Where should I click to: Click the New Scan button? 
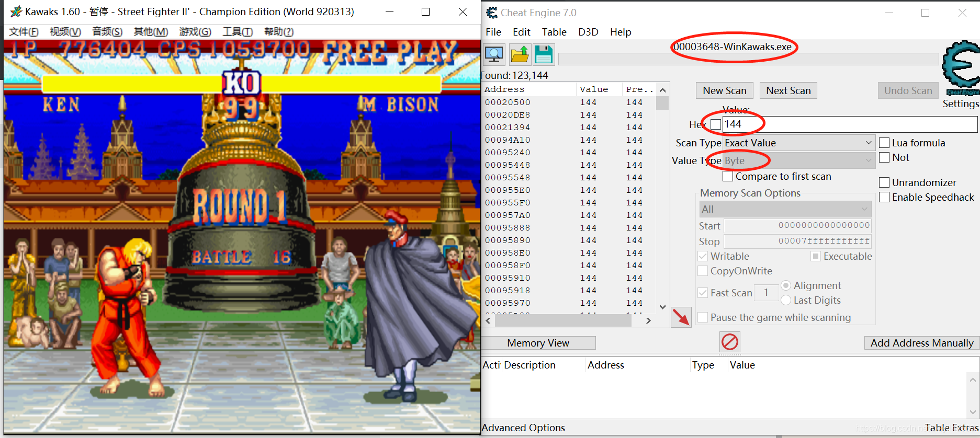(x=725, y=90)
